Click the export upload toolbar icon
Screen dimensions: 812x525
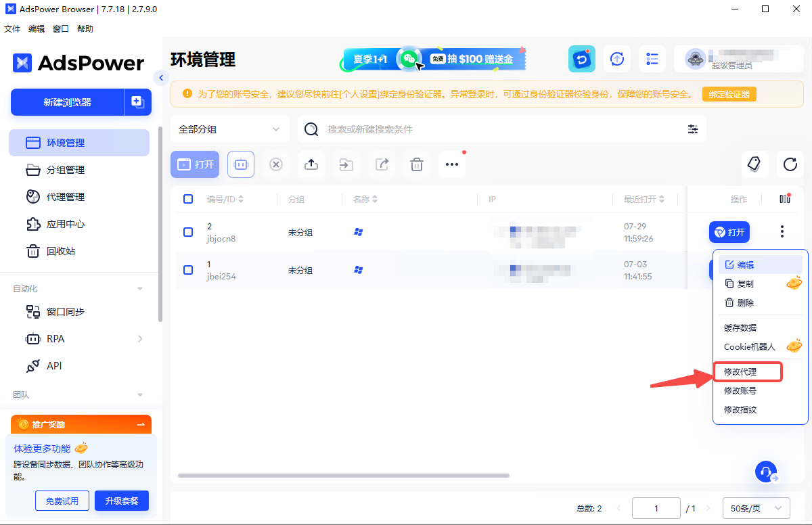[x=311, y=164]
